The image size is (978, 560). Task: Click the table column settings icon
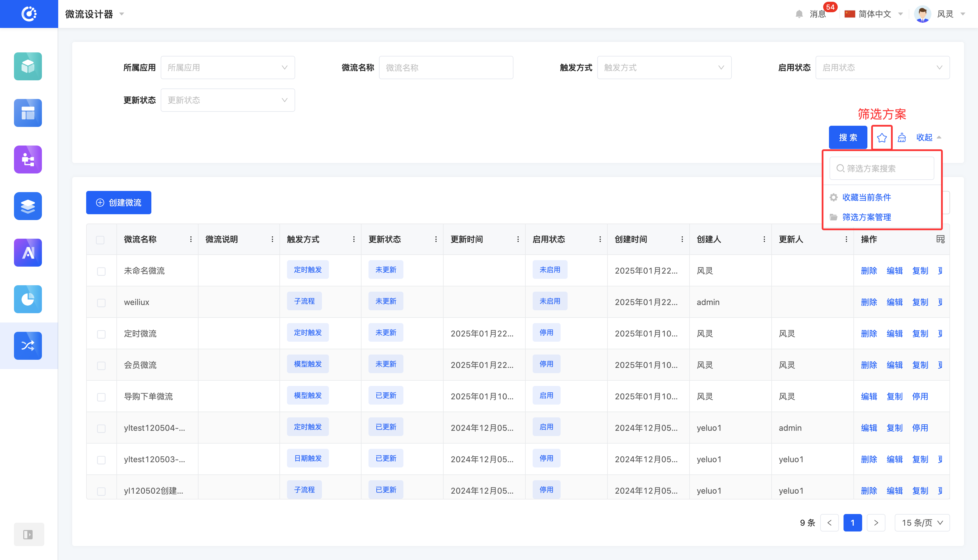pos(940,239)
